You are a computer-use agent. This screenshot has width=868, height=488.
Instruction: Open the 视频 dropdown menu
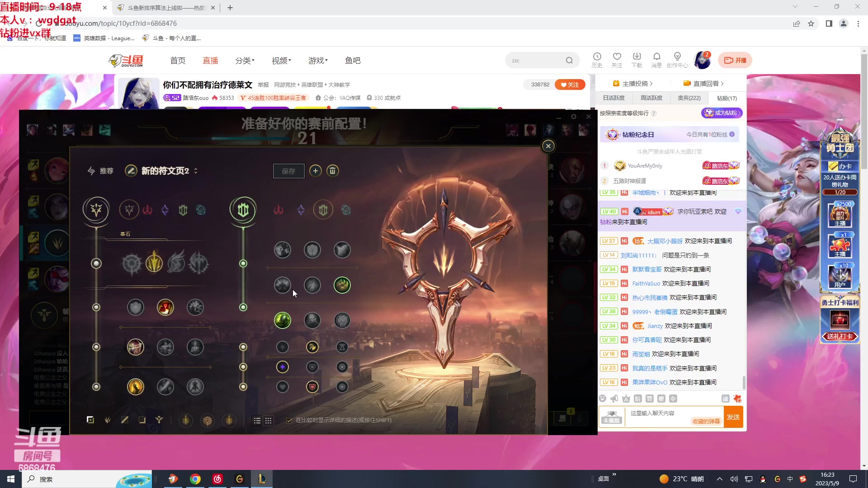pyautogui.click(x=281, y=60)
